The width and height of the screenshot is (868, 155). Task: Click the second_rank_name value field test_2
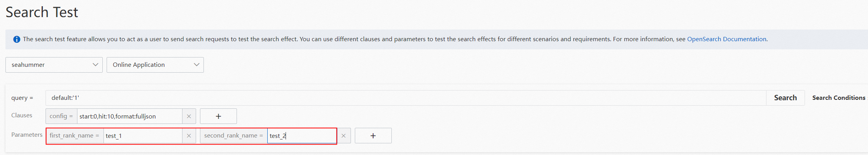(302, 136)
